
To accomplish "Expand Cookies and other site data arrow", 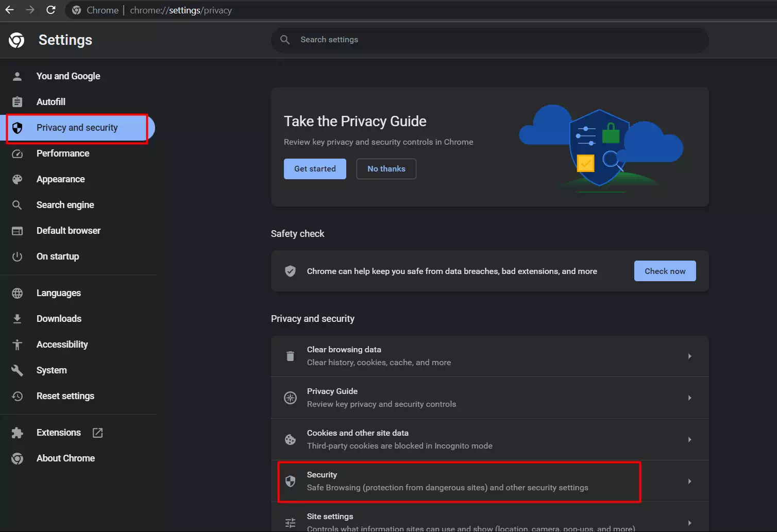I will [x=689, y=439].
